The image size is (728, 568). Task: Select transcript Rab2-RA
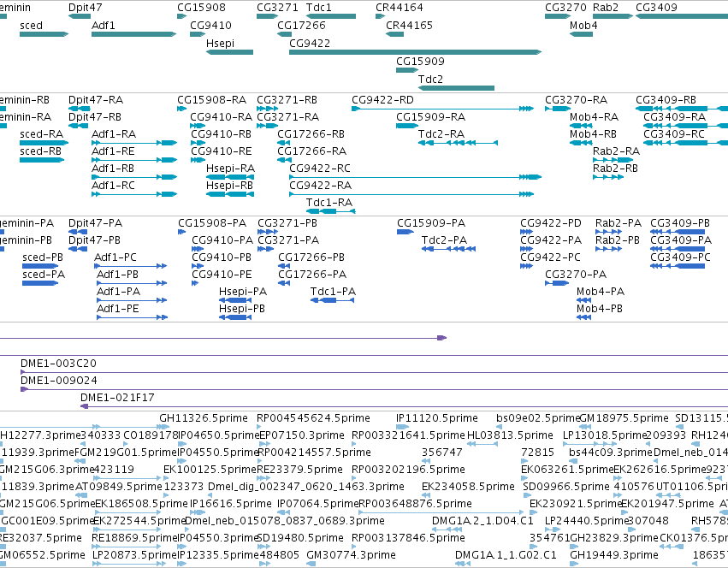pos(613,160)
